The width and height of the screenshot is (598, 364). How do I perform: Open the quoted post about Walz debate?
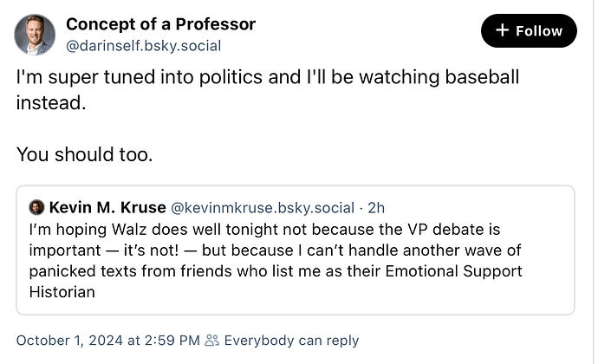pyautogui.click(x=295, y=260)
